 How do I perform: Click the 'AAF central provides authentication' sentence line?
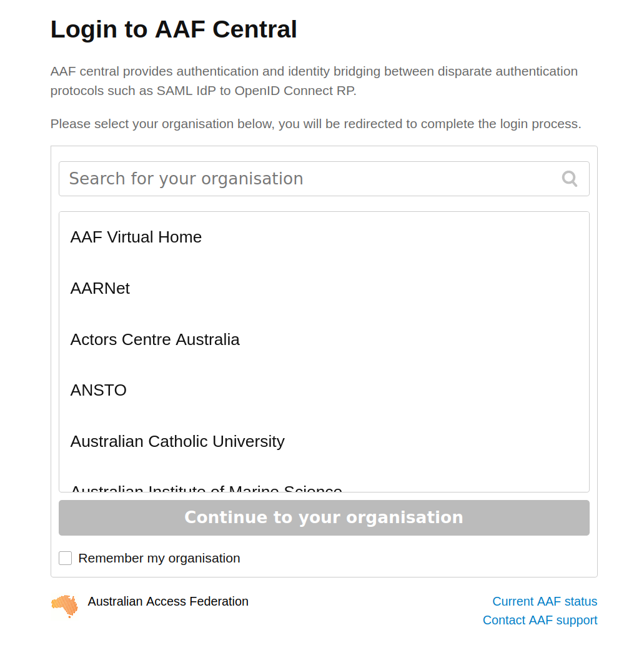(x=314, y=71)
